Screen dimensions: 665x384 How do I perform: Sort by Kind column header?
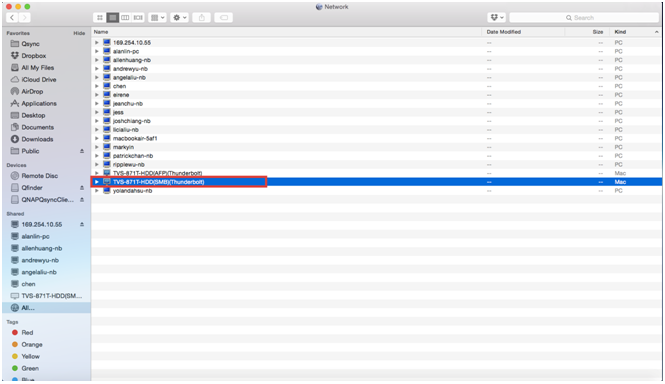tap(635, 32)
